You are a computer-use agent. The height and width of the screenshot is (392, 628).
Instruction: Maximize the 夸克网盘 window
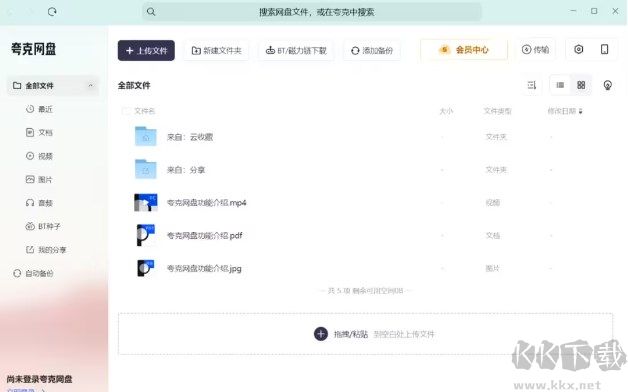(x=594, y=11)
